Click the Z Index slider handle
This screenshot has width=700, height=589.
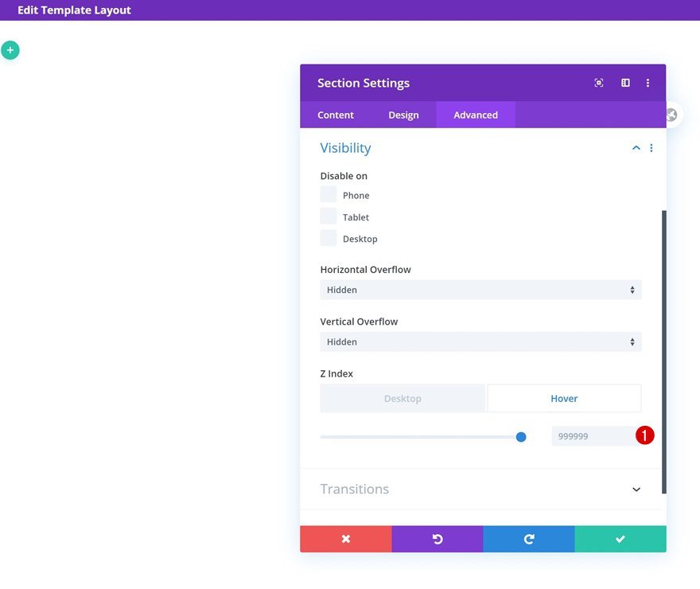point(521,436)
